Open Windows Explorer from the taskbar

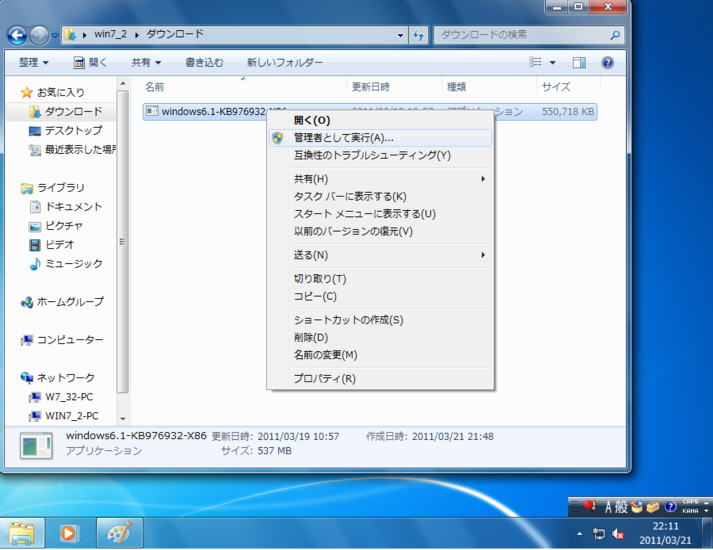click(x=21, y=533)
